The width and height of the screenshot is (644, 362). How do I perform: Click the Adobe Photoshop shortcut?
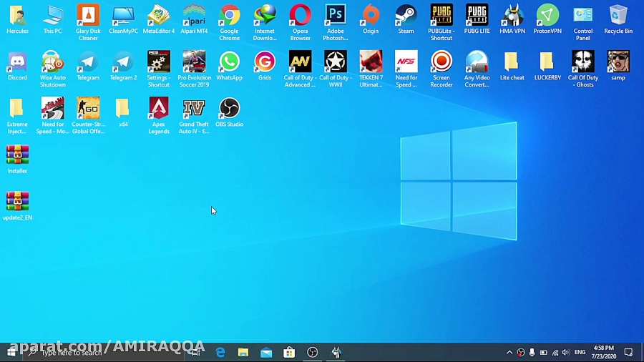336,23
